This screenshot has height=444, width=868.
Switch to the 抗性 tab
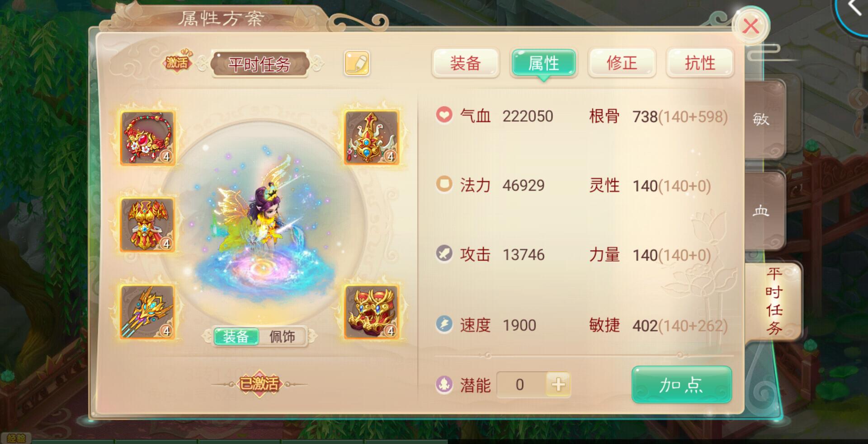700,63
